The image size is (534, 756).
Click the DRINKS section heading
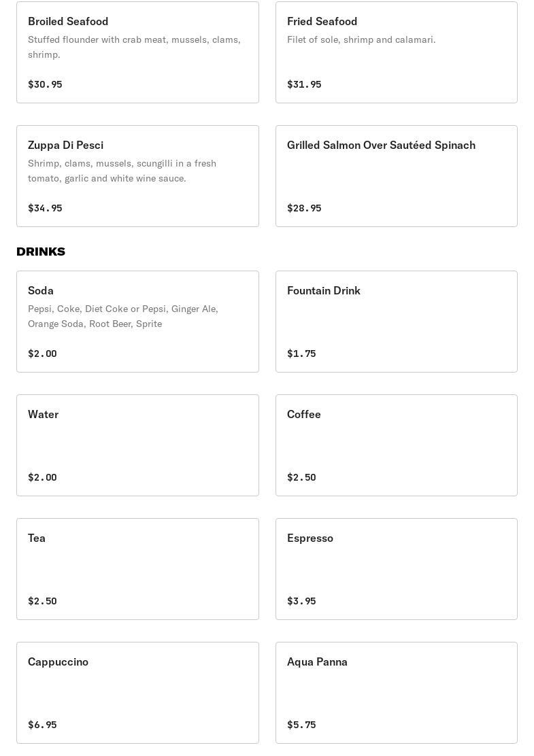tap(41, 252)
